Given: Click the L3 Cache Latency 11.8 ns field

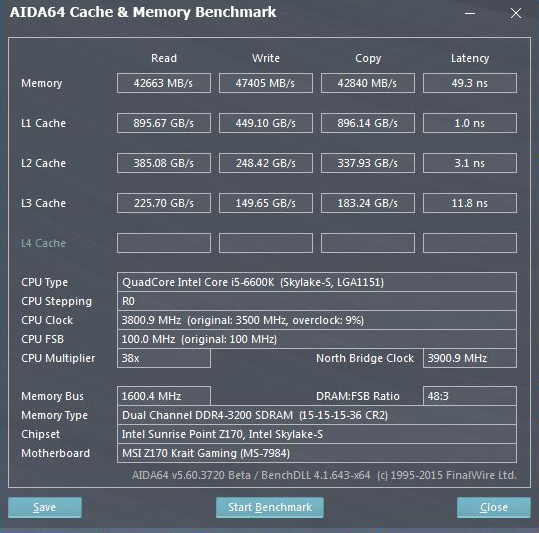Looking at the screenshot, I should (x=470, y=203).
